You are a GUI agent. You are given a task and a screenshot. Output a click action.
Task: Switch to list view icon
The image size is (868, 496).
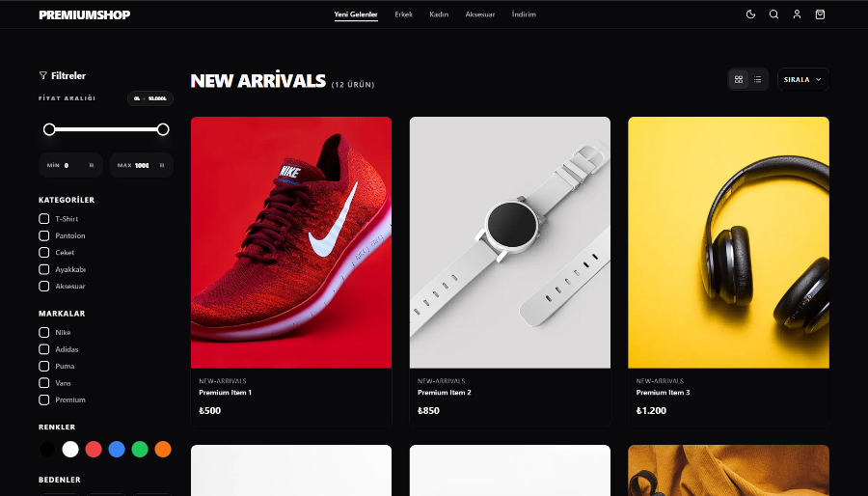758,79
